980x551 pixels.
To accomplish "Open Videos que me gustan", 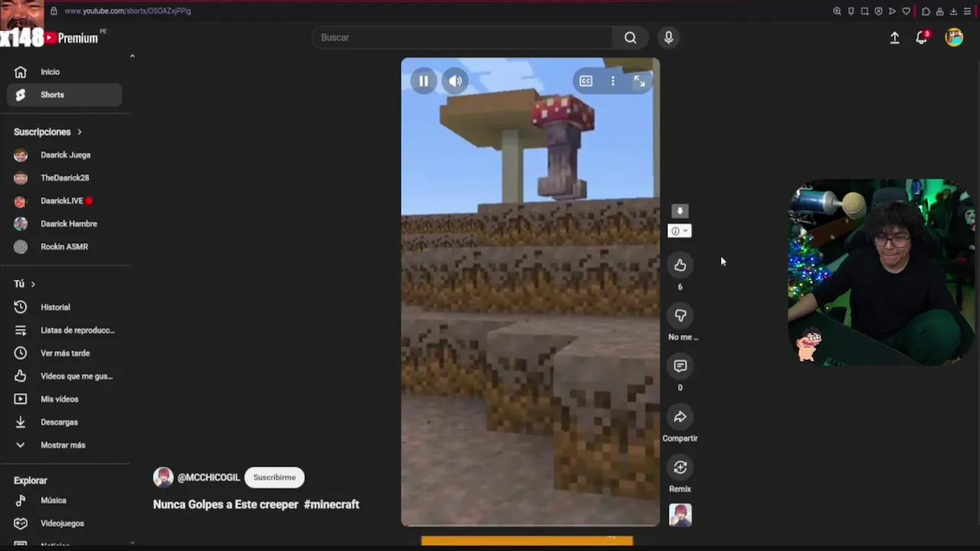I will click(65, 376).
